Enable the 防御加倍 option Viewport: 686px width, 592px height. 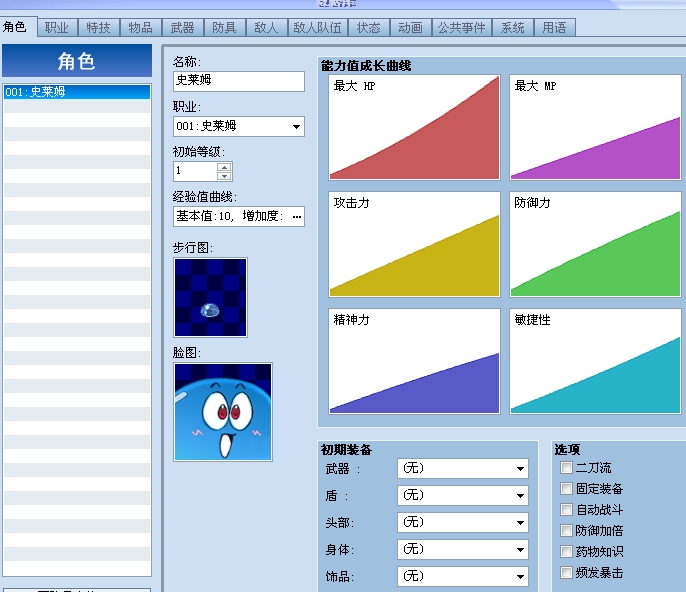click(x=566, y=531)
